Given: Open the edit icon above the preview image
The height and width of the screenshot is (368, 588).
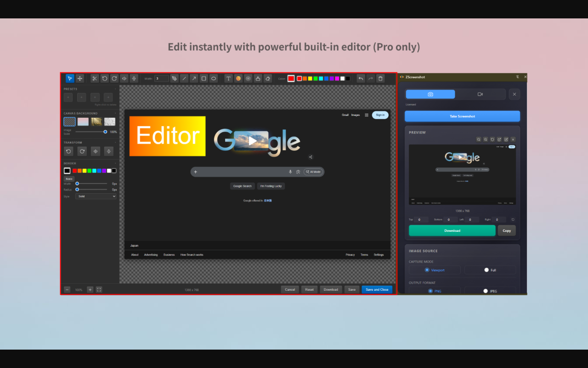Looking at the screenshot, I should pyautogui.click(x=506, y=139).
